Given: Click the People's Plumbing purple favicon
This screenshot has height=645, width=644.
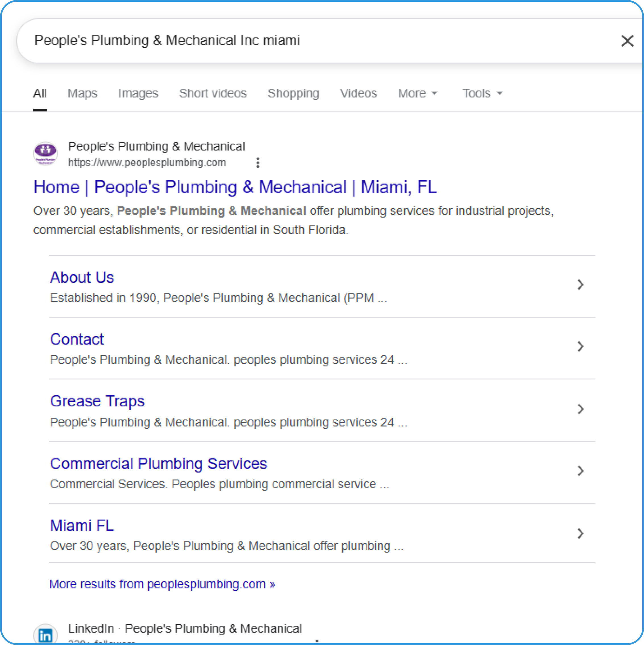Looking at the screenshot, I should [45, 154].
